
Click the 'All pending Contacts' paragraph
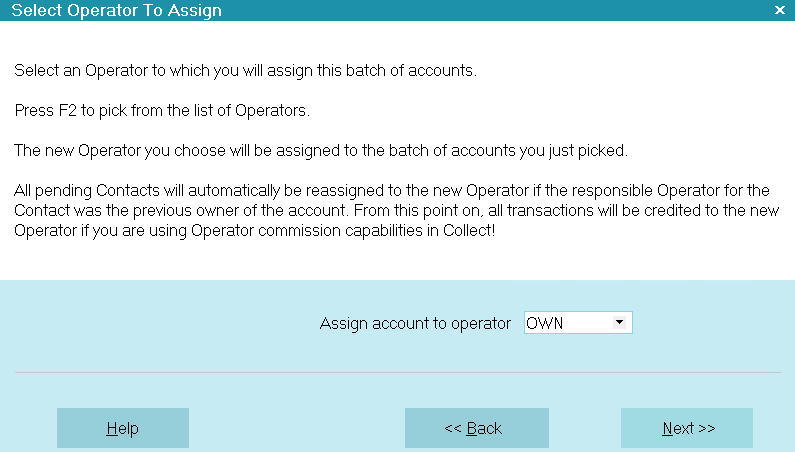[396, 211]
